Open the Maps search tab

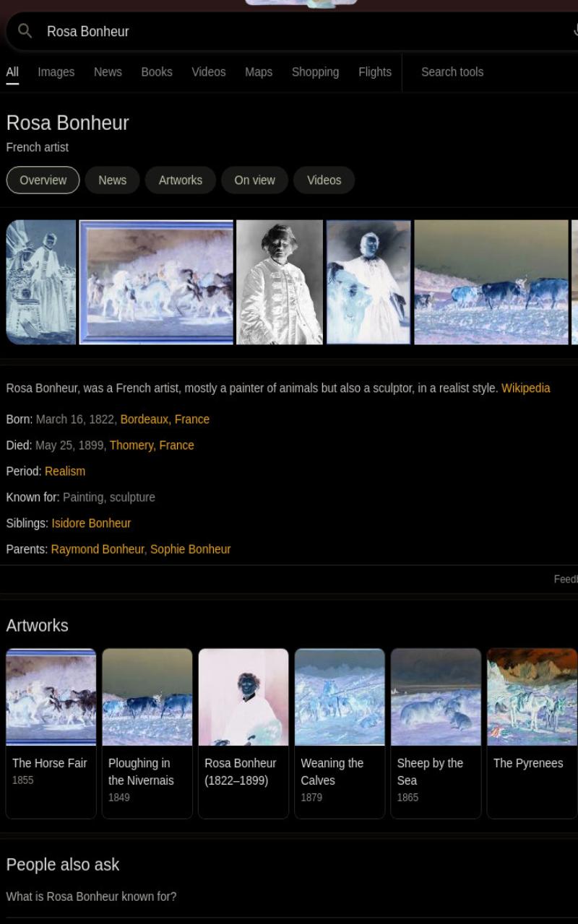click(259, 72)
